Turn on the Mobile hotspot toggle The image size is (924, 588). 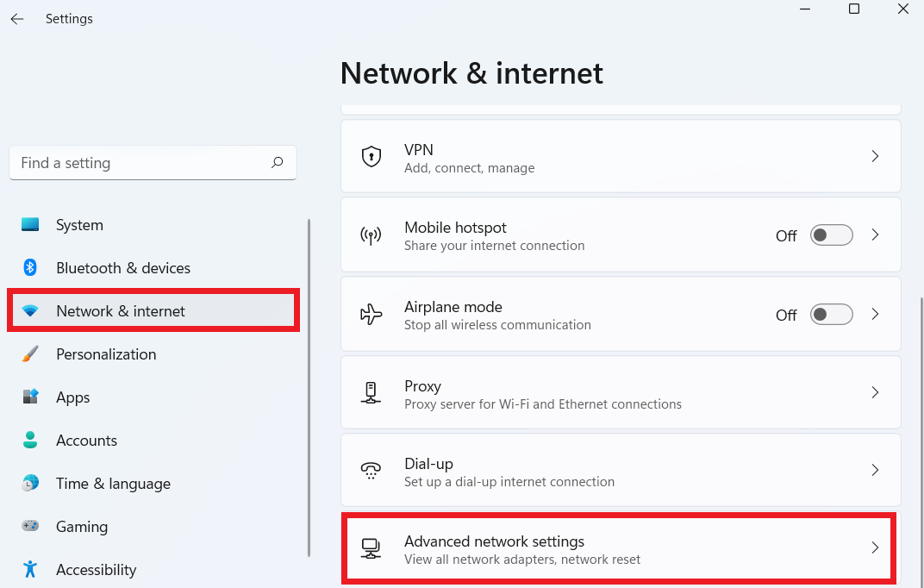click(x=831, y=235)
